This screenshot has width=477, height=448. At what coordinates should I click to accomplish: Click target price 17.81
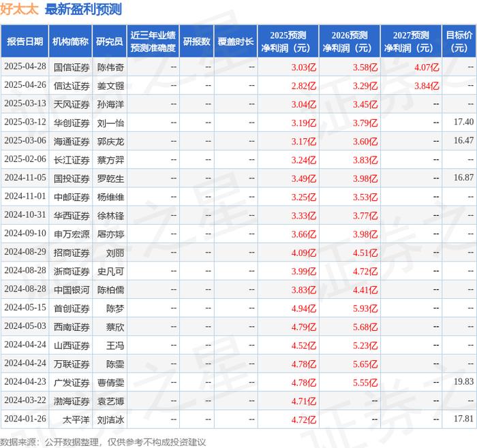click(463, 419)
